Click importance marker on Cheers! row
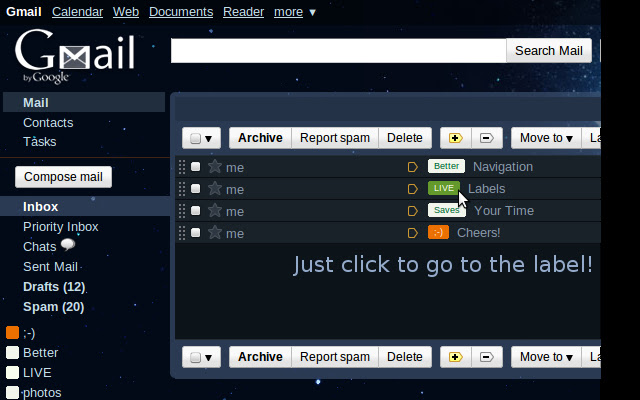The image size is (640, 400). pyautogui.click(x=413, y=233)
